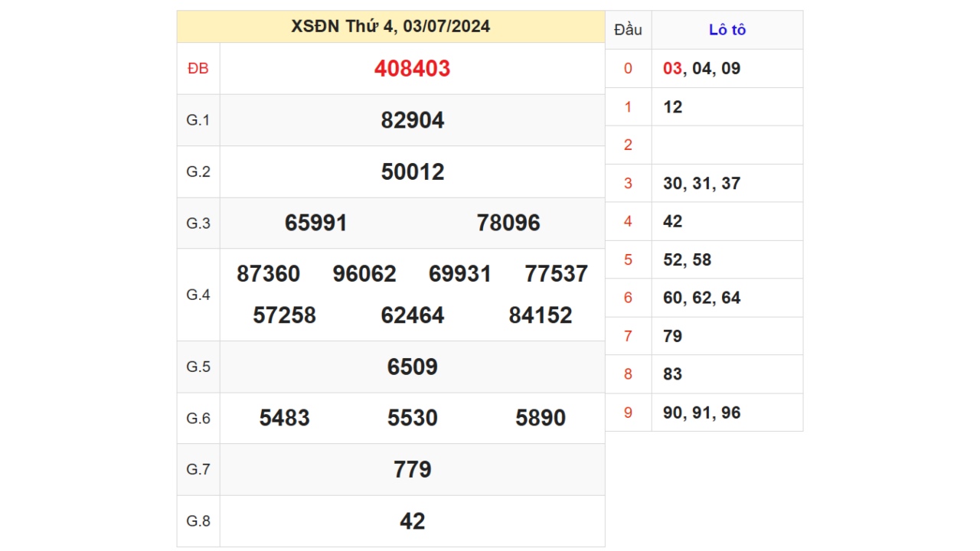Click head digit 9 in Đầu column
The width and height of the screenshot is (980, 551).
pos(628,413)
